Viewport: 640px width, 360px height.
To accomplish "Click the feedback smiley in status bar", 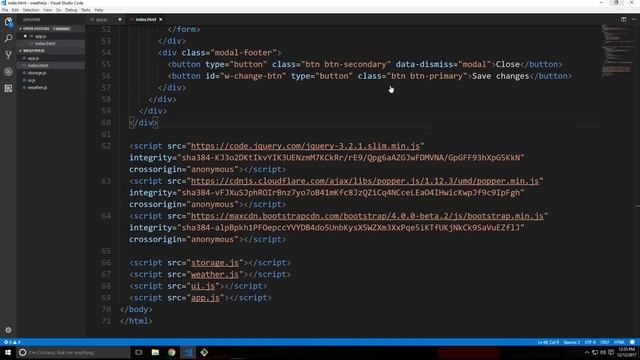I will tap(632, 342).
